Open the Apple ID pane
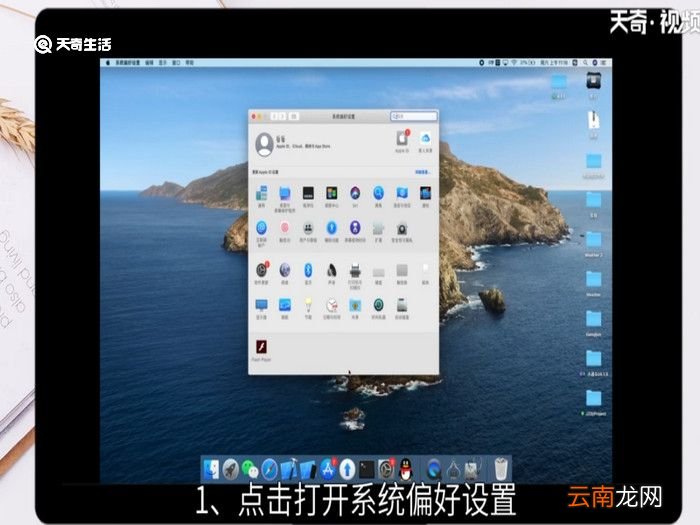Viewport: 700px width, 525px height. 402,138
